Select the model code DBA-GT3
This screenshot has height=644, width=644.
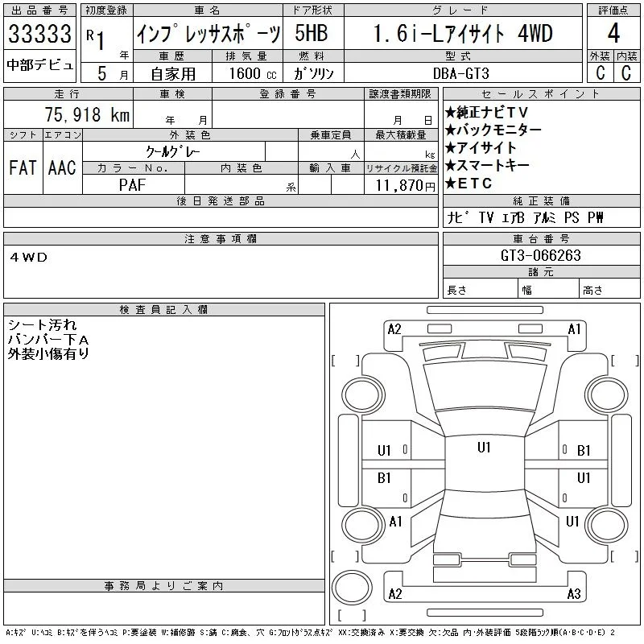coord(461,73)
